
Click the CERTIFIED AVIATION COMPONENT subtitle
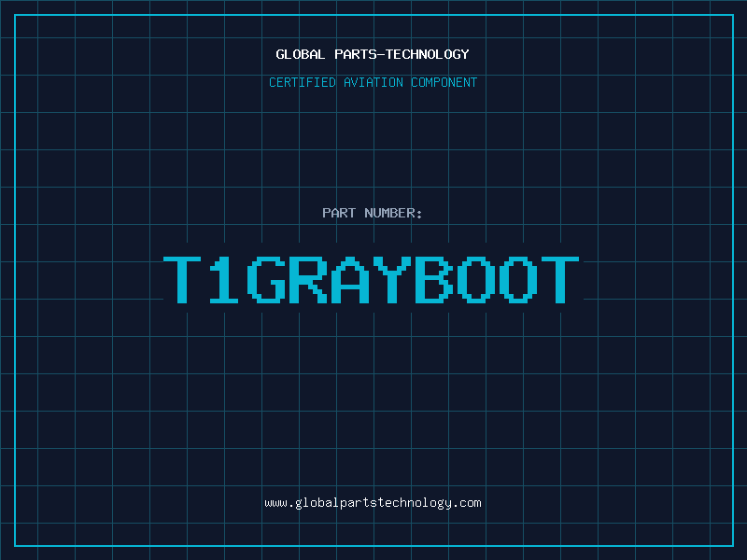[373, 82]
